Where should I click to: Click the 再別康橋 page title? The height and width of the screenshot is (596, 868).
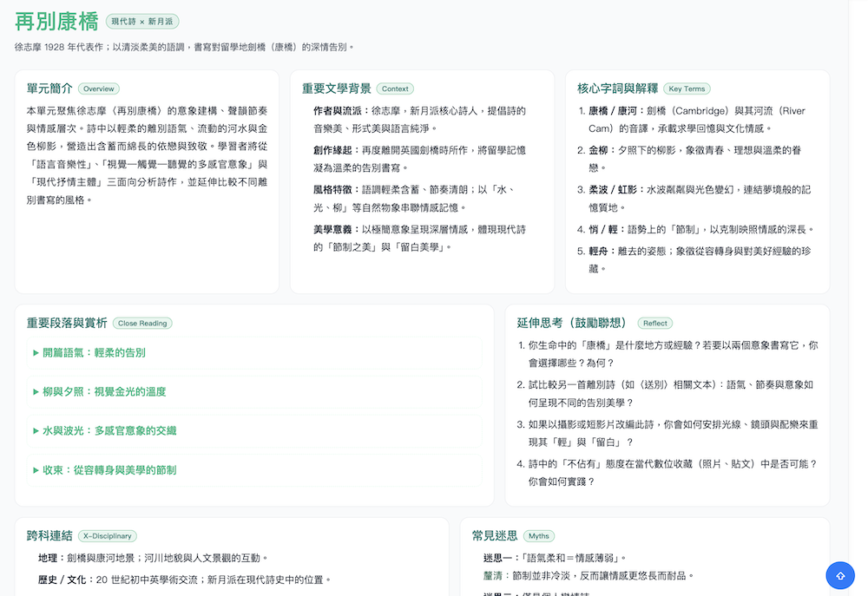56,22
